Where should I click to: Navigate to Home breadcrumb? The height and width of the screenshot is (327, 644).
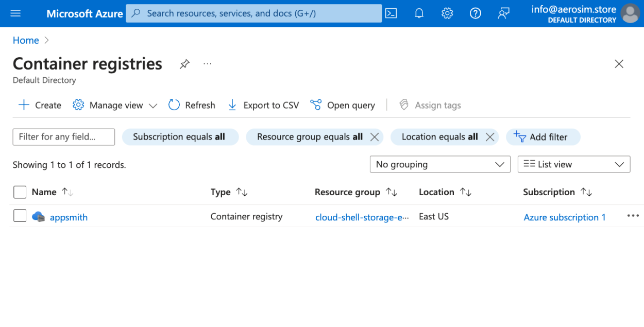point(26,40)
